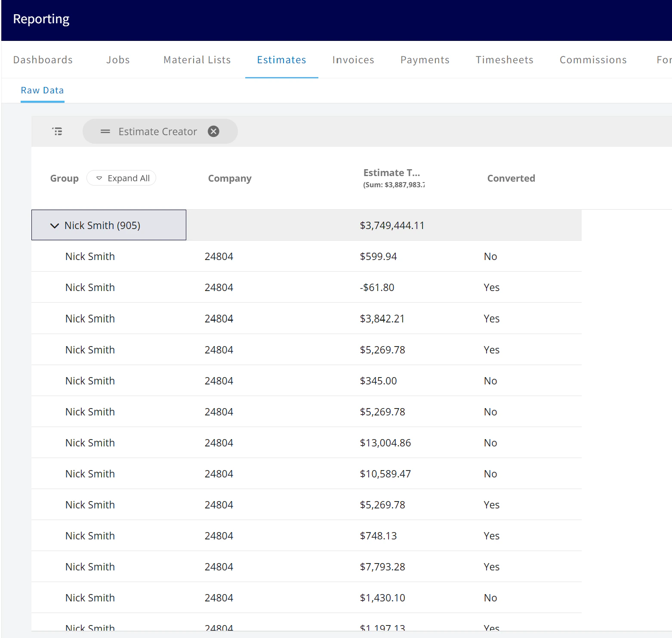This screenshot has width=672, height=638.
Task: Select the Raw Data sub-tab
Action: point(42,90)
